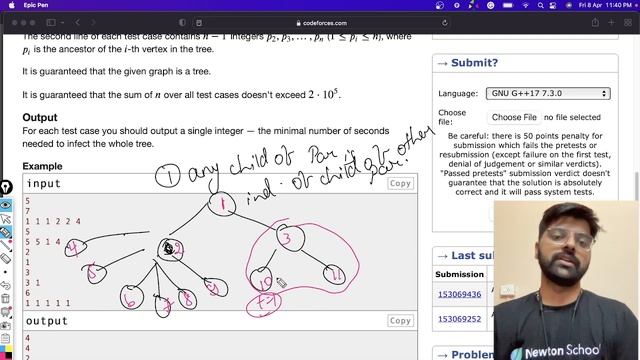Undo last stroke in Epic Pen
640x360 pixels.
pos(5,285)
